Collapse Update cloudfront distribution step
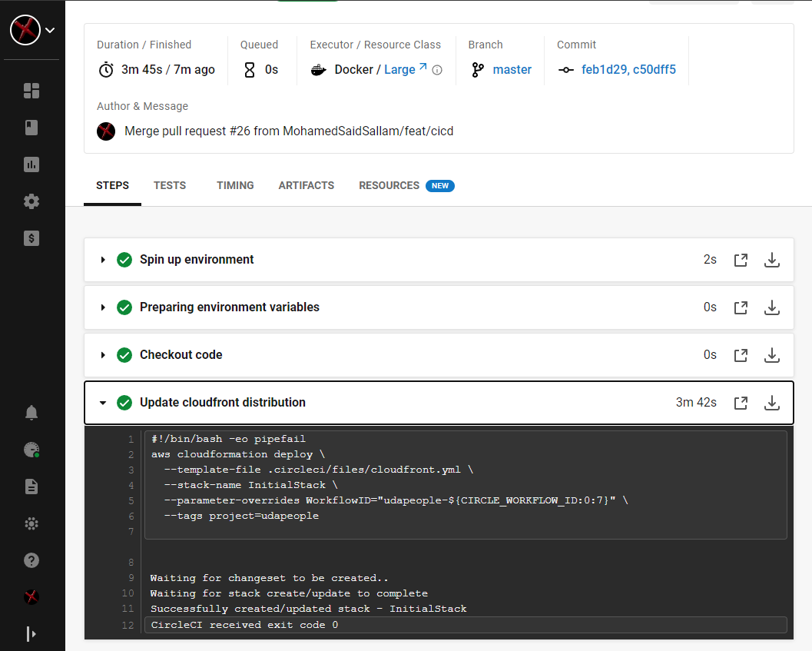 click(x=103, y=403)
